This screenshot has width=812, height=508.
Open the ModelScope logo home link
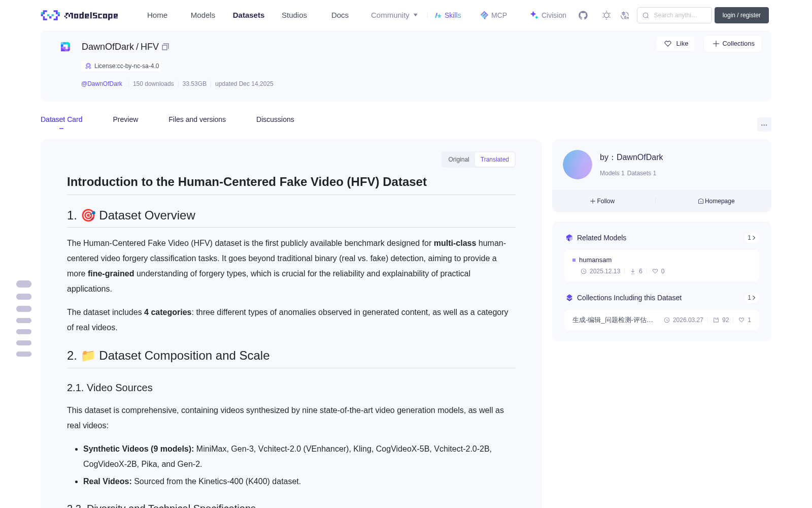pos(80,15)
